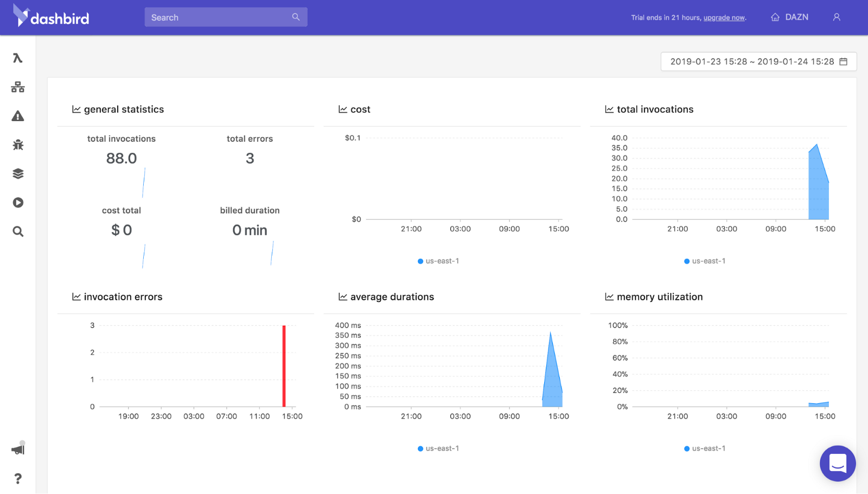Open the chat support bubble
The width and height of the screenshot is (868, 494).
(838, 464)
